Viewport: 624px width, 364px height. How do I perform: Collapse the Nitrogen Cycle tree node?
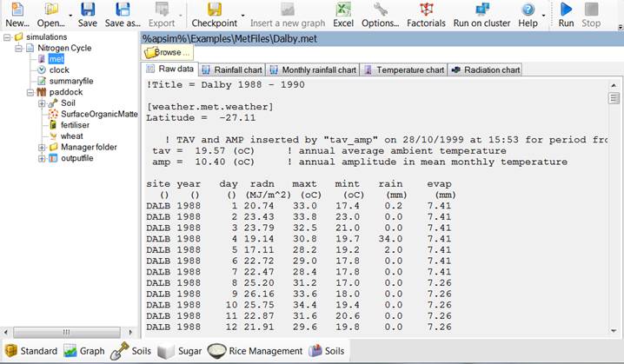pos(19,48)
